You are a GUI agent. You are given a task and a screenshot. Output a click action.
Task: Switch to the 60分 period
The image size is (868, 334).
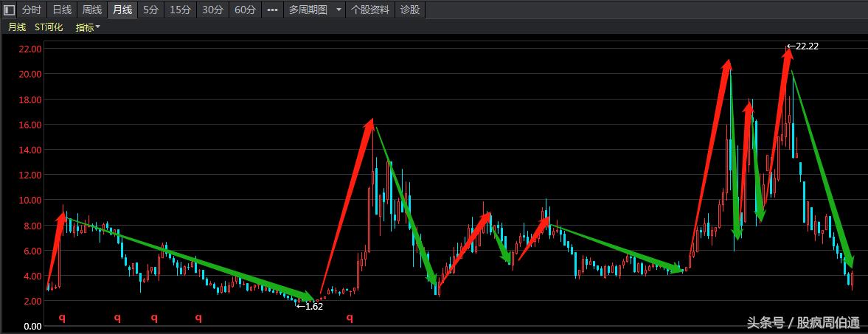245,10
